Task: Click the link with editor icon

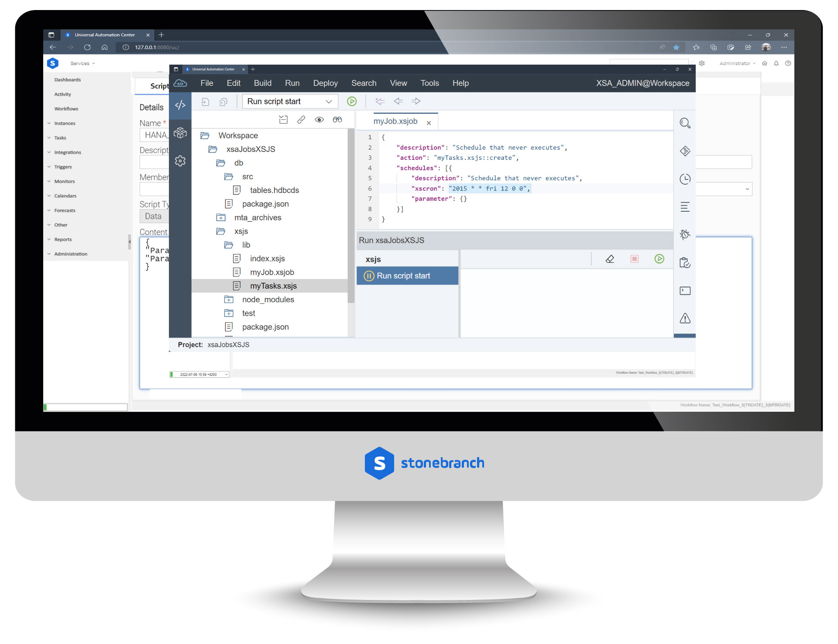Action: tap(301, 120)
